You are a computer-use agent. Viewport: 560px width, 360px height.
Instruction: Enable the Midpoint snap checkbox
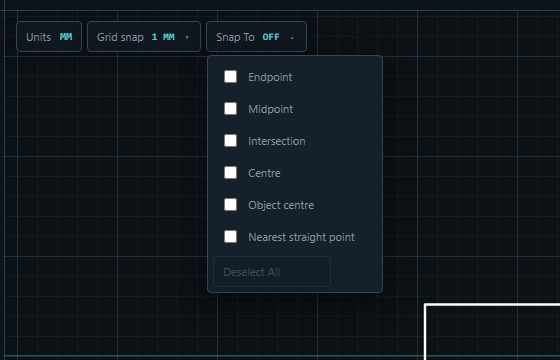click(x=230, y=109)
